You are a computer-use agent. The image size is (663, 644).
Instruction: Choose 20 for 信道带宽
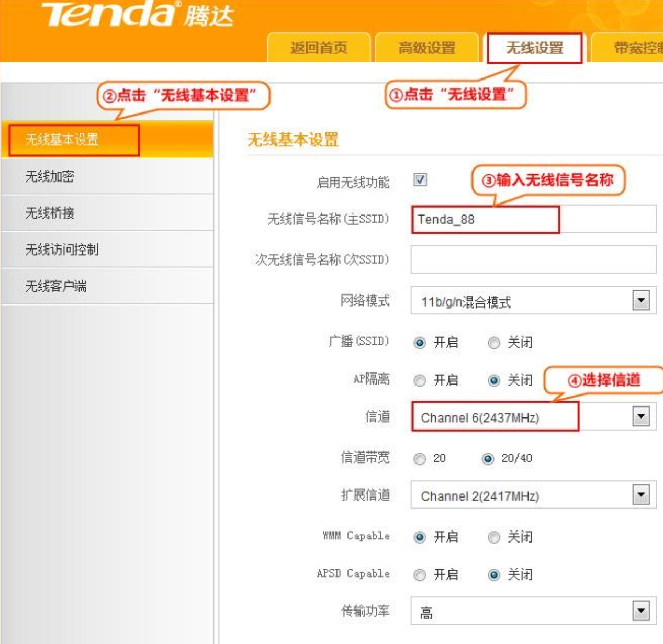click(420, 459)
